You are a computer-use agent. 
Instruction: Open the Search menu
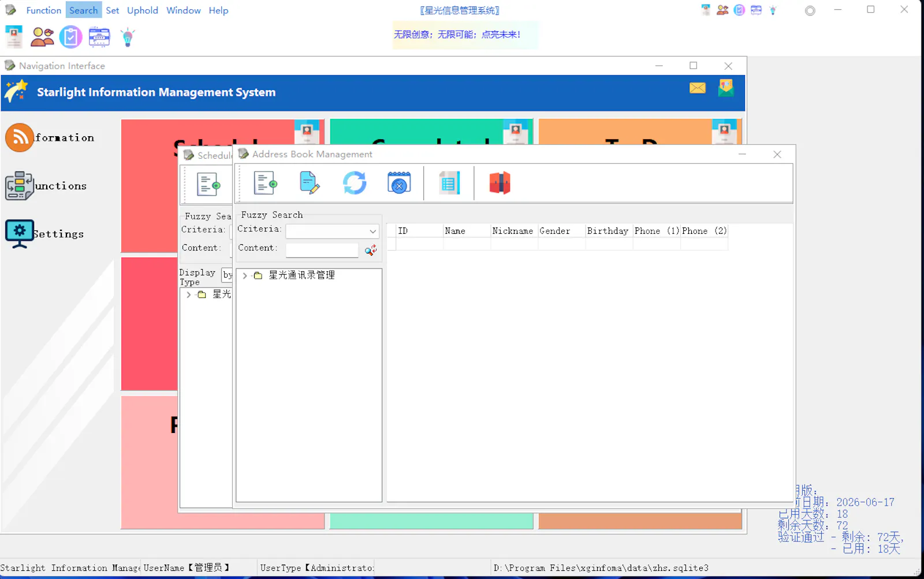coord(83,10)
